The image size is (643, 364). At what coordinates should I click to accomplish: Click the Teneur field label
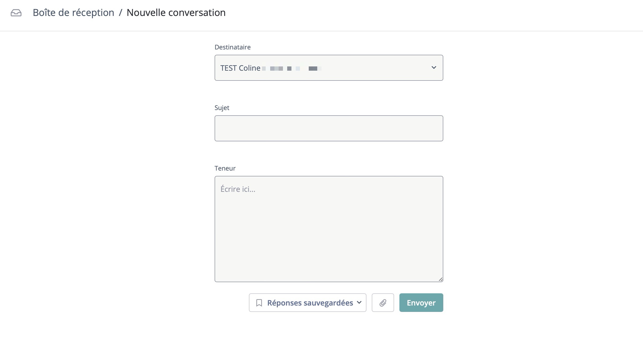tap(225, 168)
